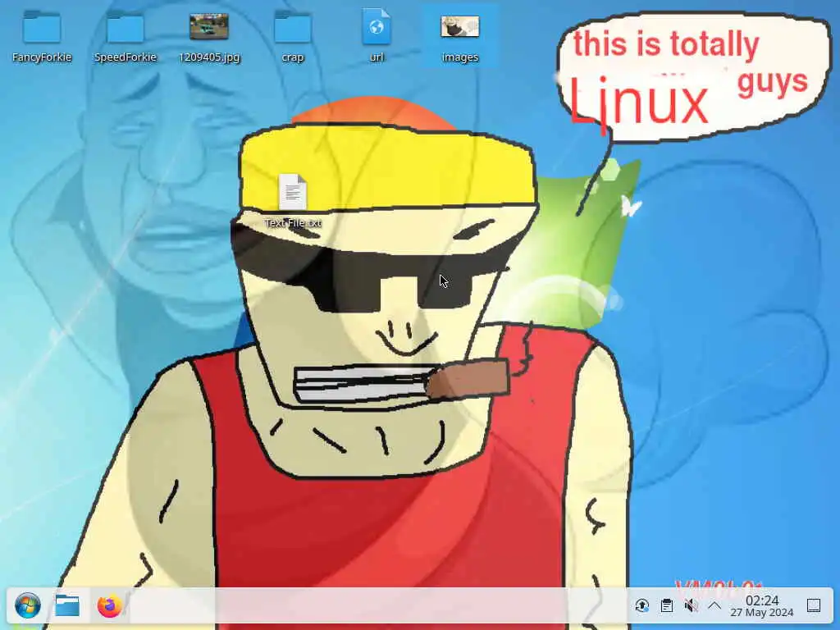Open the application launcher start orb
Screen dimensions: 840x630
28,606
